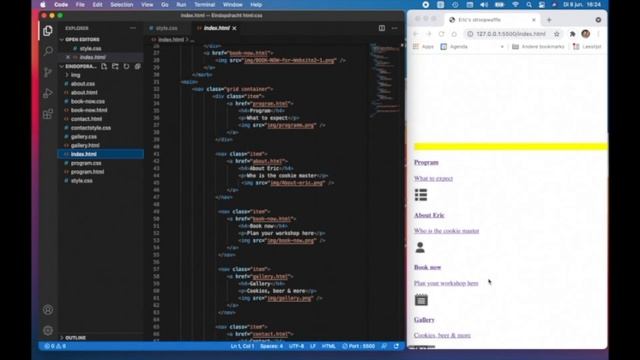This screenshot has width=640, height=360.
Task: Click 'Who is the cookie master' link
Action: pos(447,231)
